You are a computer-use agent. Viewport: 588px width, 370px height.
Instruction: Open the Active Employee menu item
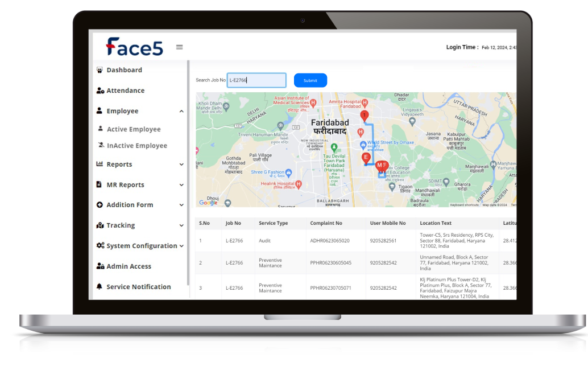click(134, 129)
